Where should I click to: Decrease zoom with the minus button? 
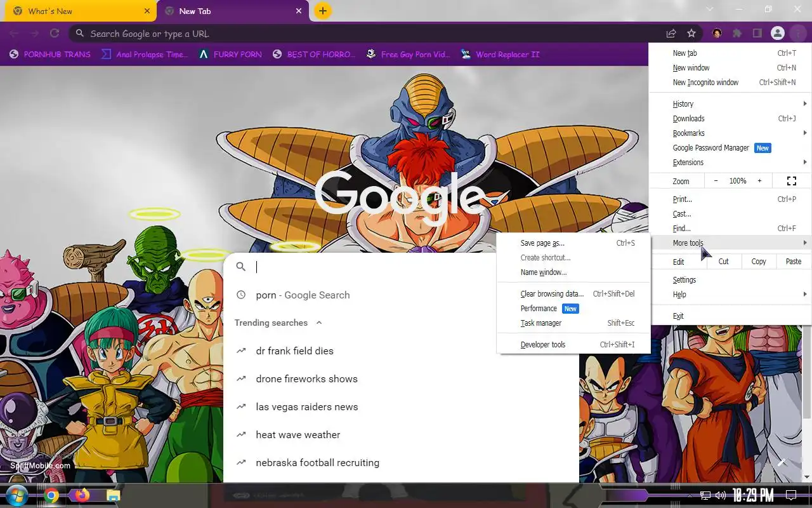pyautogui.click(x=716, y=181)
